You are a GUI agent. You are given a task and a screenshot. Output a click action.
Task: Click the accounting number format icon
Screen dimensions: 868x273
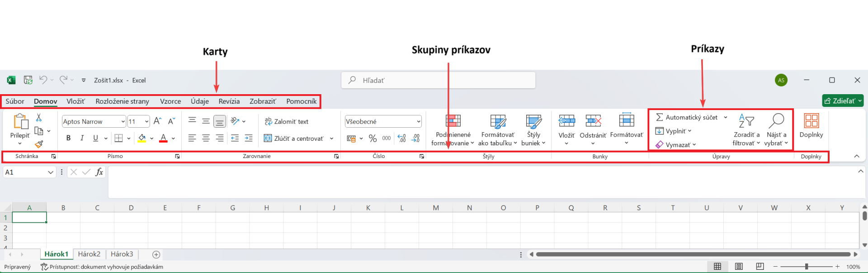pyautogui.click(x=351, y=138)
